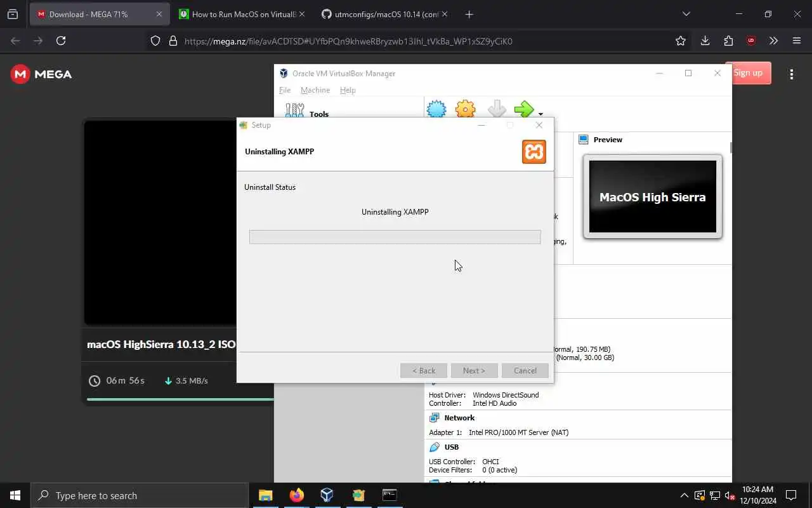Open VirtualBox from the taskbar
This screenshot has height=508, width=812.
(x=327, y=495)
